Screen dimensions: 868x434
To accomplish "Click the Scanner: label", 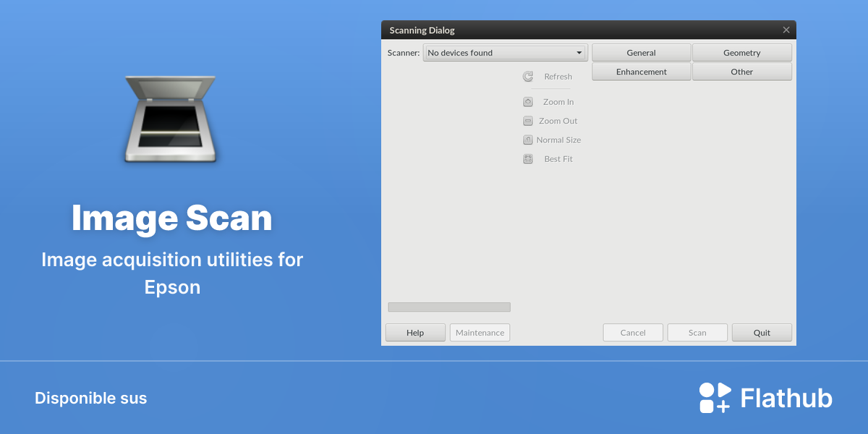I will [404, 53].
